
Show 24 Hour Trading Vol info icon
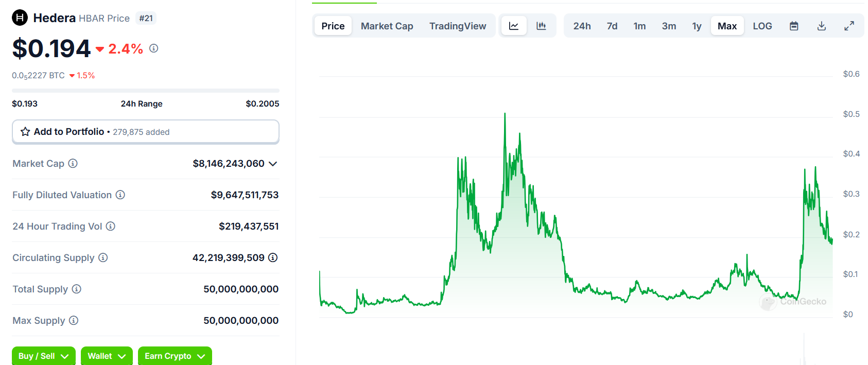[x=111, y=226]
